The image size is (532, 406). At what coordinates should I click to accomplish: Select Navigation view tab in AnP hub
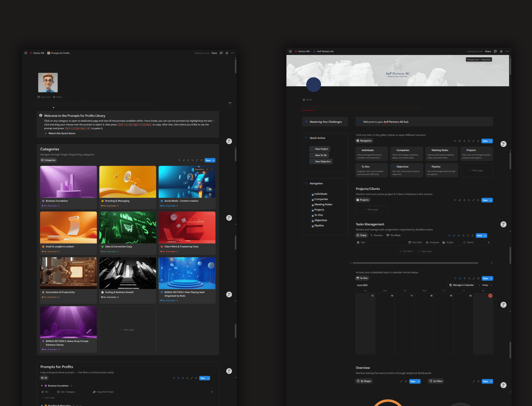pyautogui.click(x=364, y=141)
